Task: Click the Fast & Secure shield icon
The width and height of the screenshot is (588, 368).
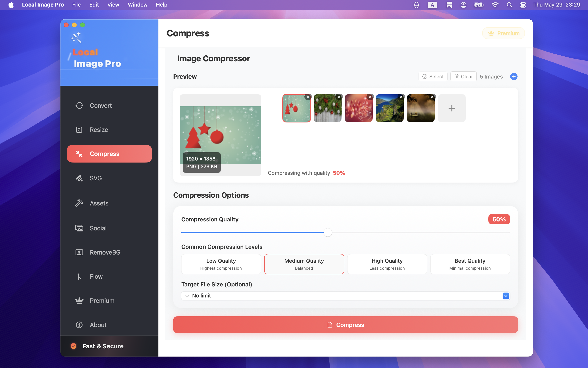Action: coord(73,346)
